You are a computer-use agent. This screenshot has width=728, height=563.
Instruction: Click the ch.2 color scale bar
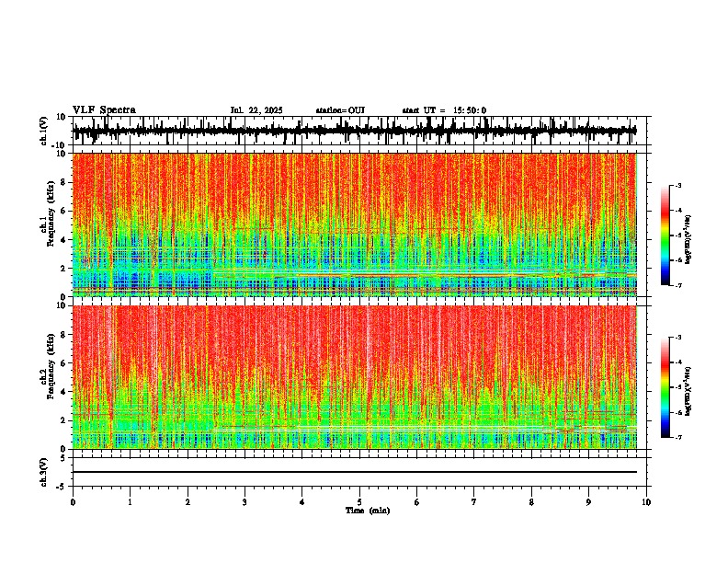click(665, 387)
